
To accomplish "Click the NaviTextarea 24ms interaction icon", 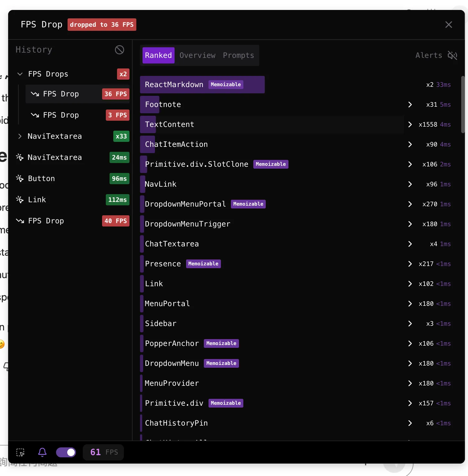I will [x=20, y=157].
